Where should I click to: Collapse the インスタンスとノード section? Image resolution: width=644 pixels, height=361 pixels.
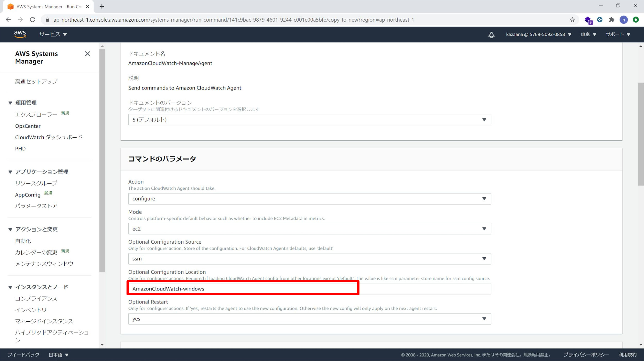[10, 287]
